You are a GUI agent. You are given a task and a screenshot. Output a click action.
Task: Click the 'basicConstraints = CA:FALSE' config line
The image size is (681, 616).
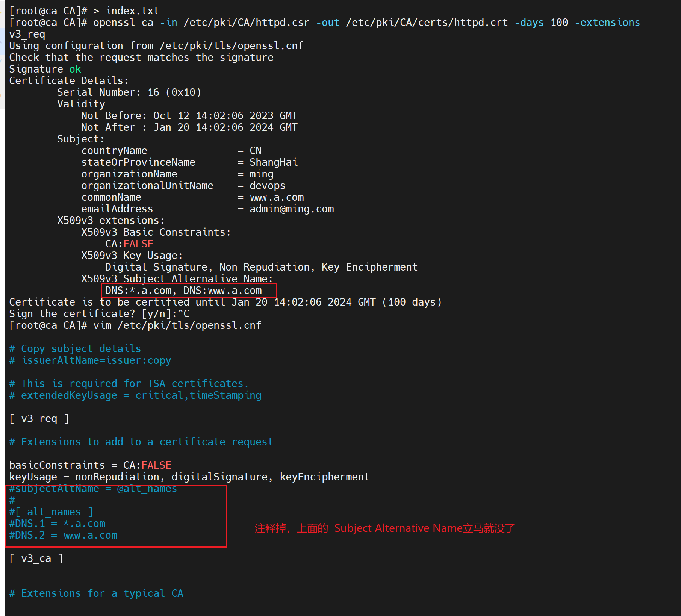point(90,465)
